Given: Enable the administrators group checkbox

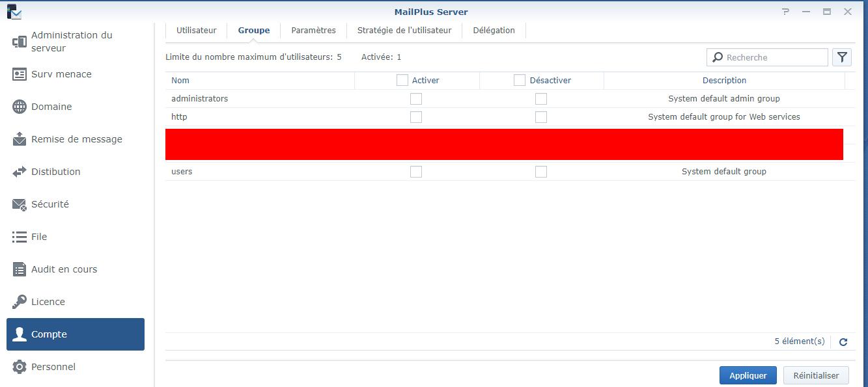Looking at the screenshot, I should pyautogui.click(x=416, y=99).
